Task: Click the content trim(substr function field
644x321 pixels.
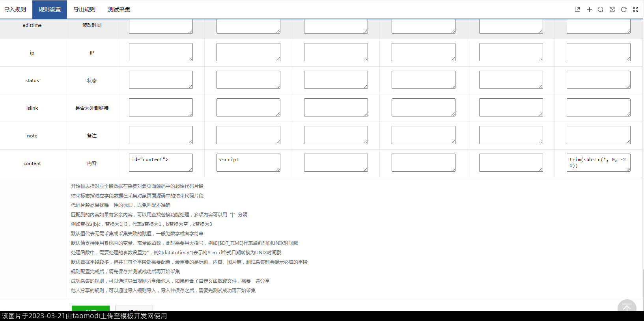Action: [x=598, y=163]
